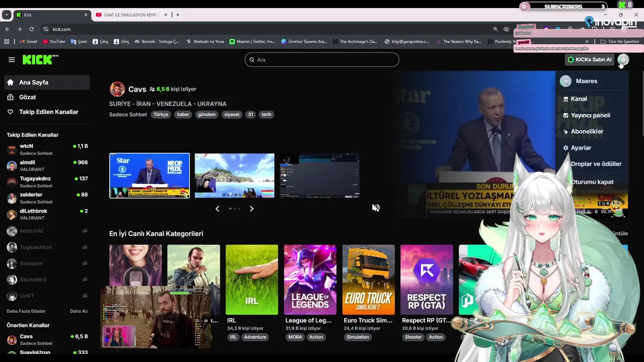
Task: Select the Star TV carousel thumbnail
Action: pyautogui.click(x=149, y=175)
